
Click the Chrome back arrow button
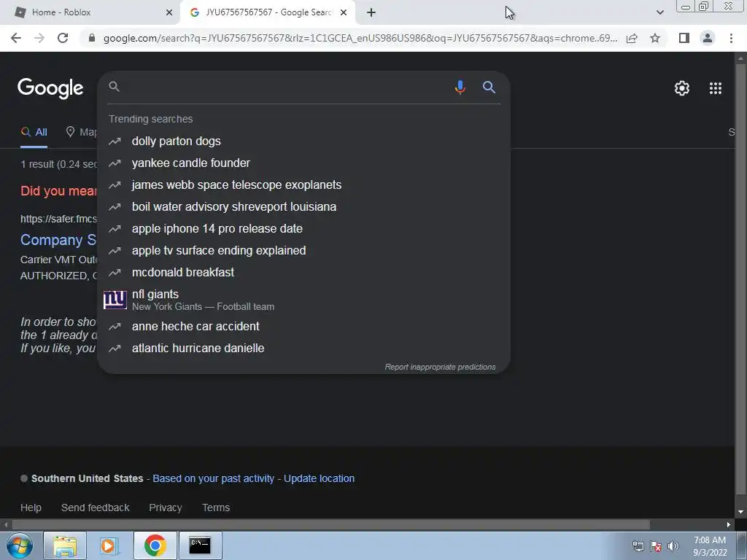point(16,38)
